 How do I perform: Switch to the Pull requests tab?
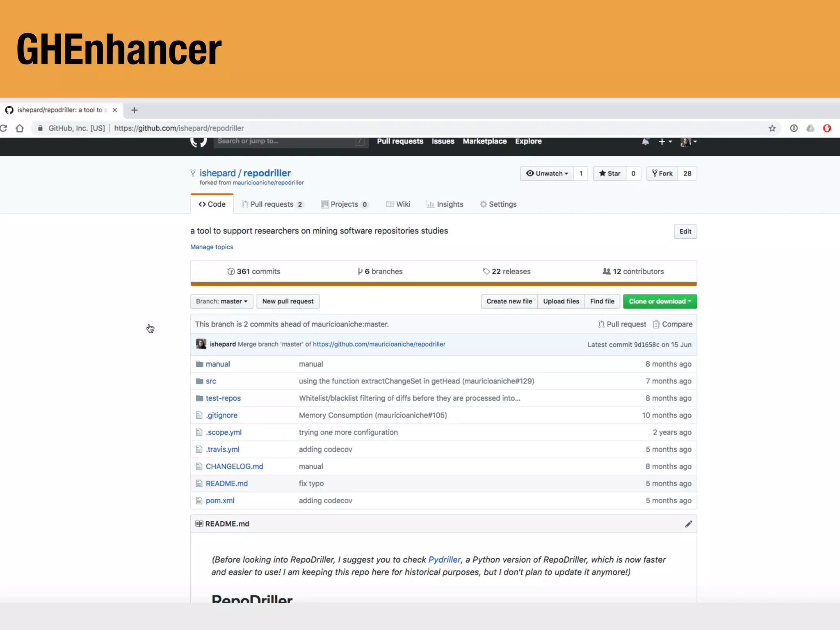click(x=272, y=204)
